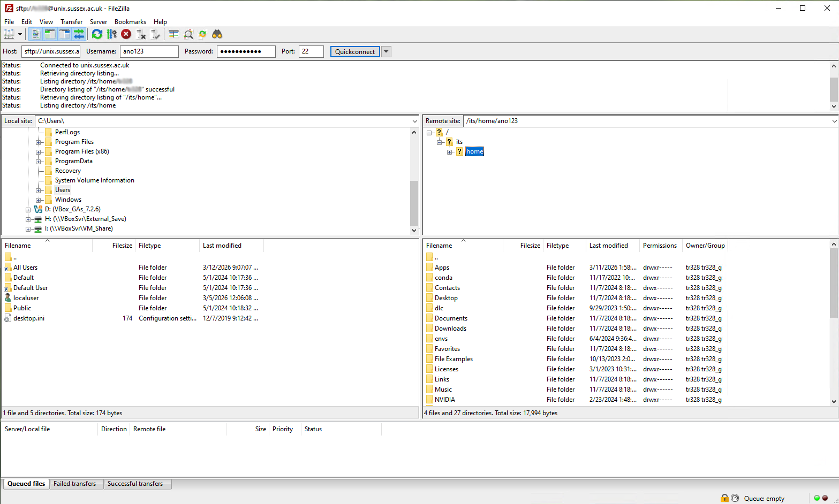Image resolution: width=839 pixels, height=504 pixels.
Task: Reconnect to the last used server
Action: pyautogui.click(x=156, y=34)
